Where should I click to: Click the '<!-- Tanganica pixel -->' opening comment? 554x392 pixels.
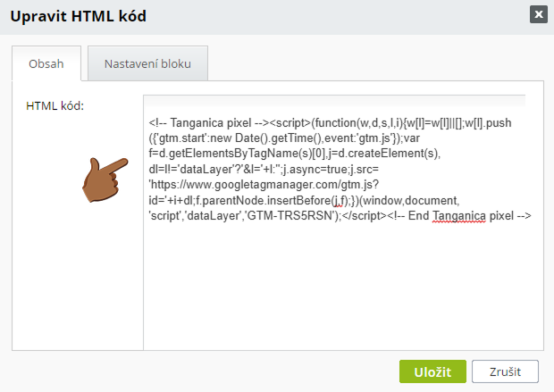point(209,123)
